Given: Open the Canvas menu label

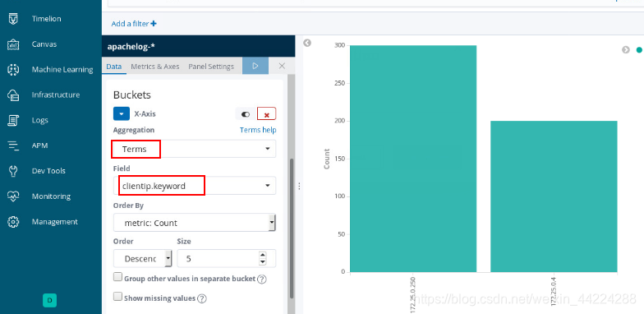Looking at the screenshot, I should (44, 44).
